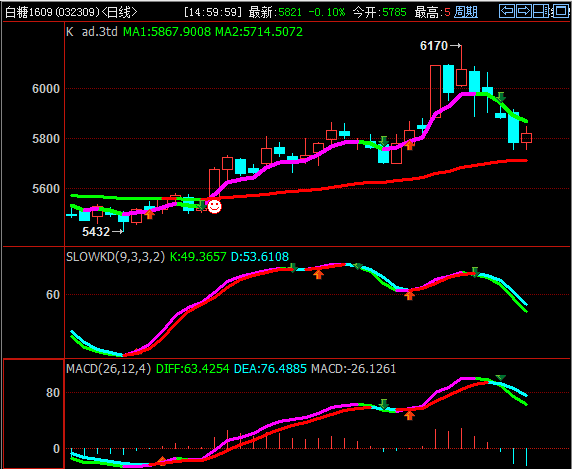Screen dimensions: 572x469
Task: Click the full-window view icon in header
Action: (560, 11)
